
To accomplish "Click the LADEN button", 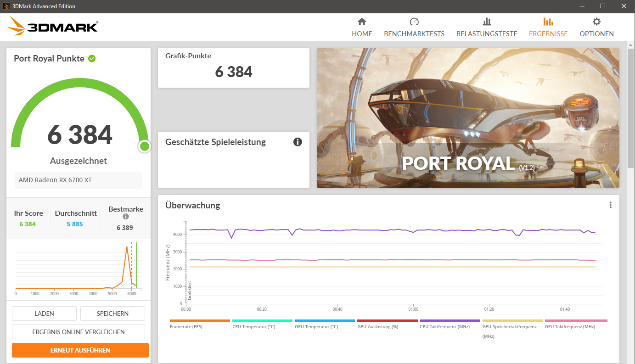I will click(x=44, y=314).
